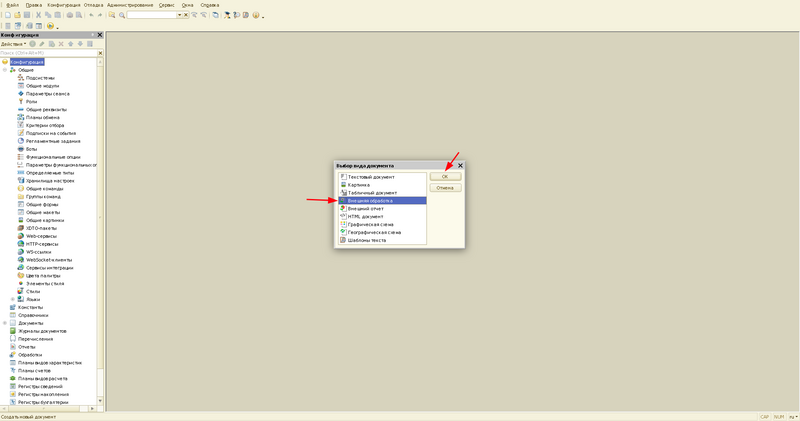This screenshot has height=421, width=800.
Task: Open the Конфигурация menu
Action: click(x=64, y=5)
